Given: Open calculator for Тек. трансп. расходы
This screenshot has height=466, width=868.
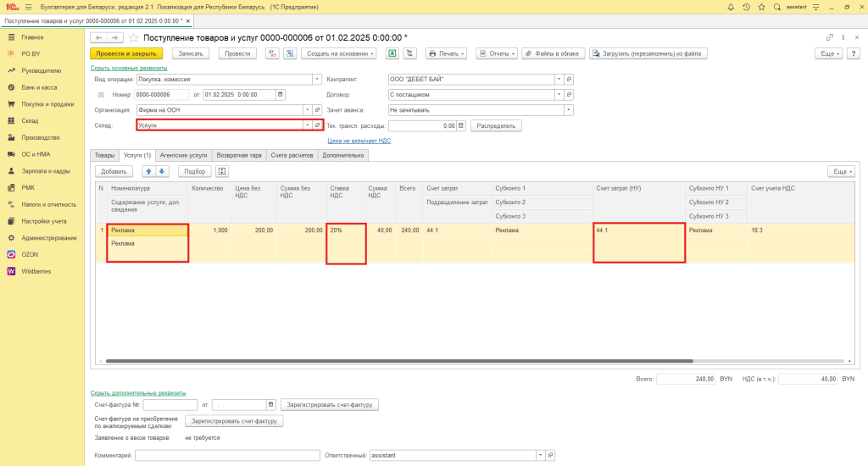Looking at the screenshot, I should pos(461,125).
